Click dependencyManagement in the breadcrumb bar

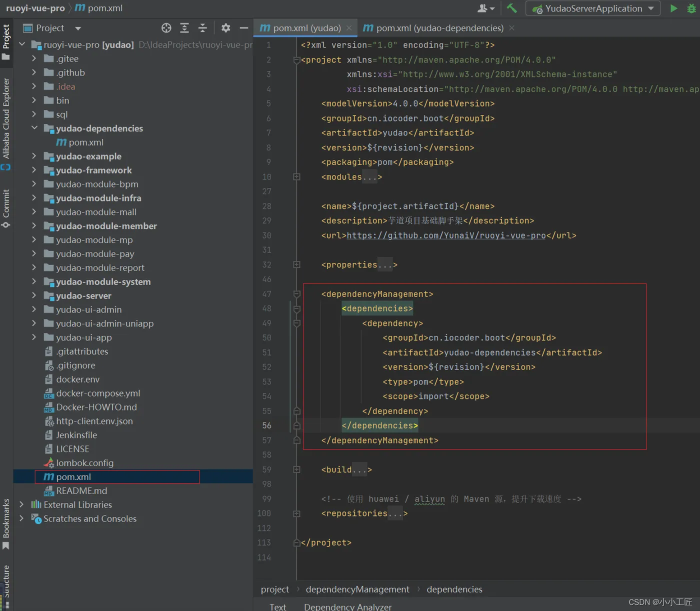357,589
